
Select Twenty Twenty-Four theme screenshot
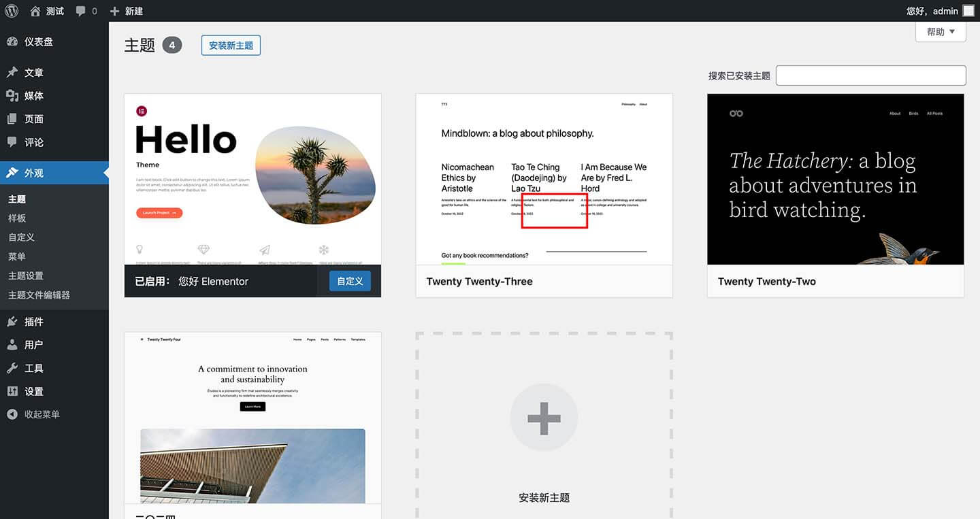click(252, 418)
